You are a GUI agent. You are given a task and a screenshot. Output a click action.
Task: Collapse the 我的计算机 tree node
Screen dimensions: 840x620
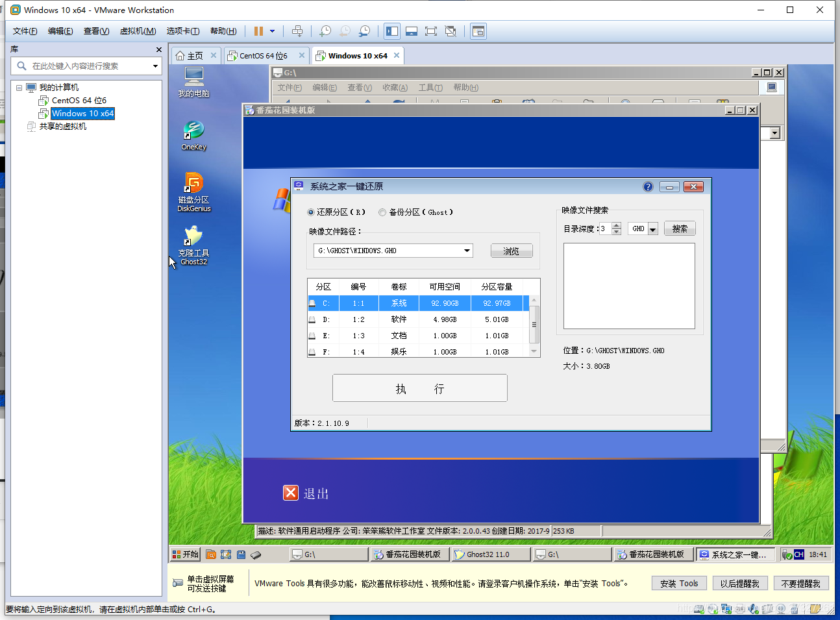tap(19, 88)
